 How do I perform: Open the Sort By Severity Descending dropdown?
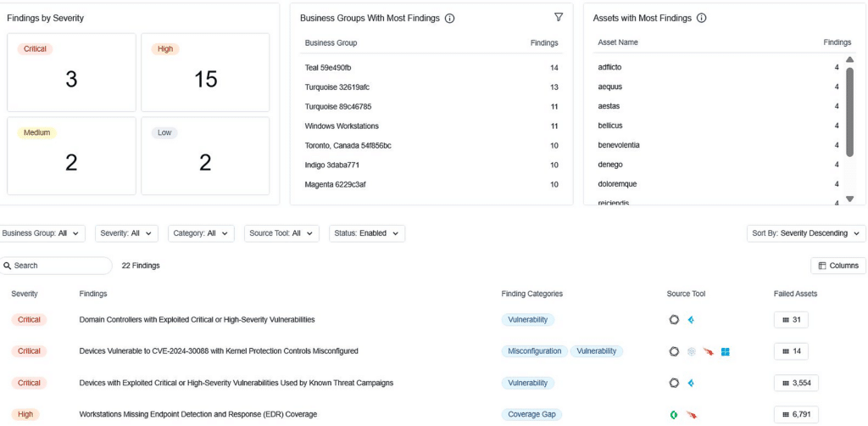806,233
